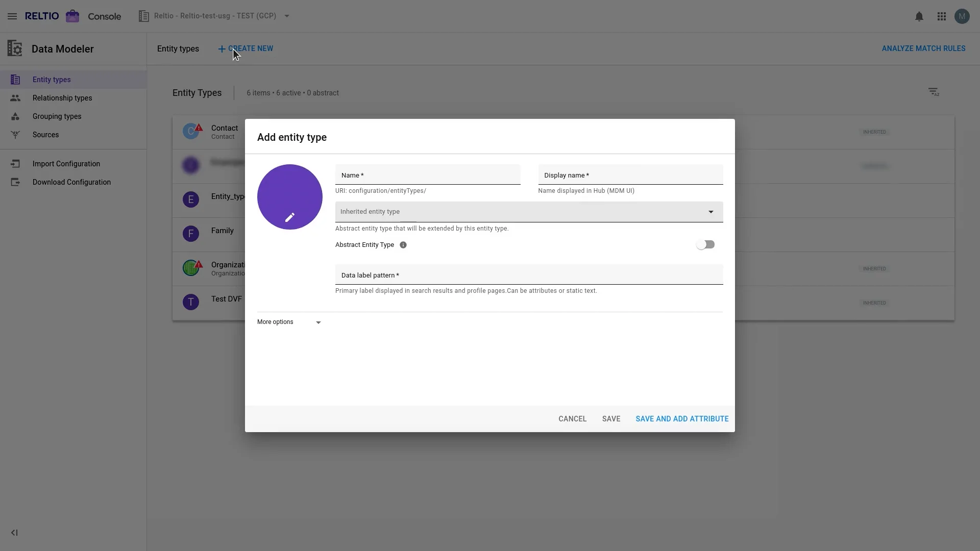Click Save and Add Attribute
980x551 pixels.
682,419
